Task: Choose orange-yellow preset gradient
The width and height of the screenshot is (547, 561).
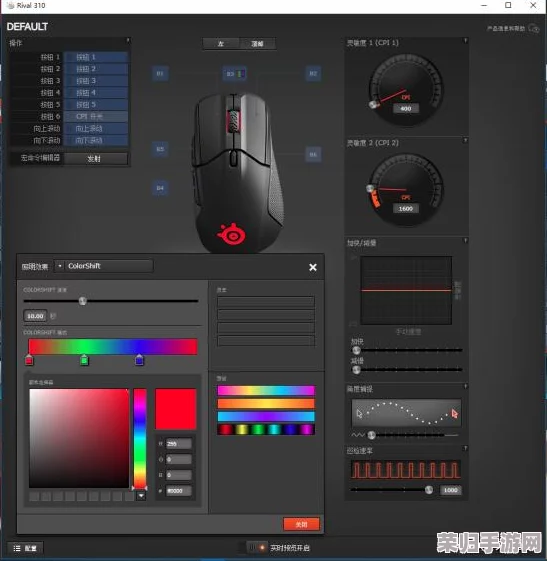Action: coord(266,404)
